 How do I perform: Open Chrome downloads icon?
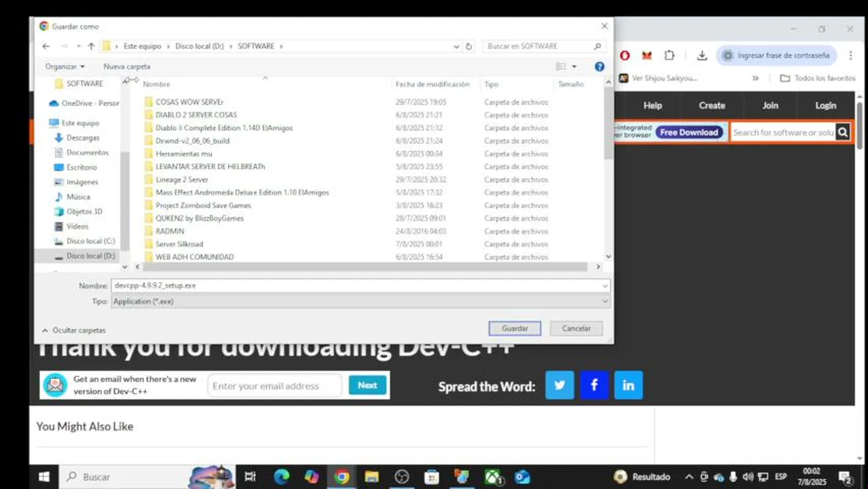[702, 56]
